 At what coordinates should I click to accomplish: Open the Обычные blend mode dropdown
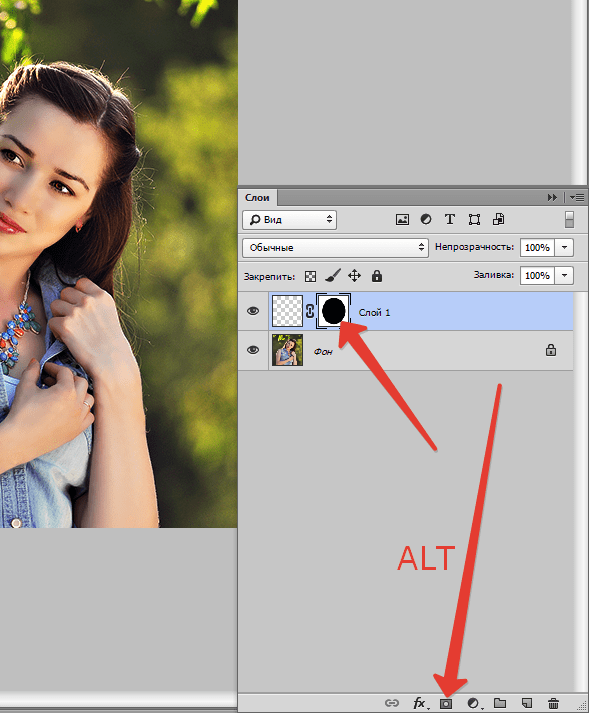(335, 248)
